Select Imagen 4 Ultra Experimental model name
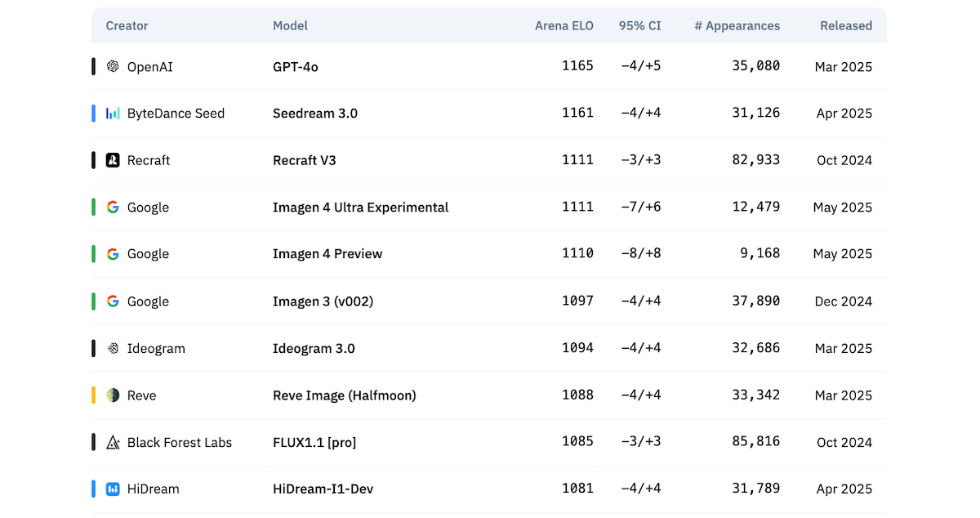 pos(360,208)
